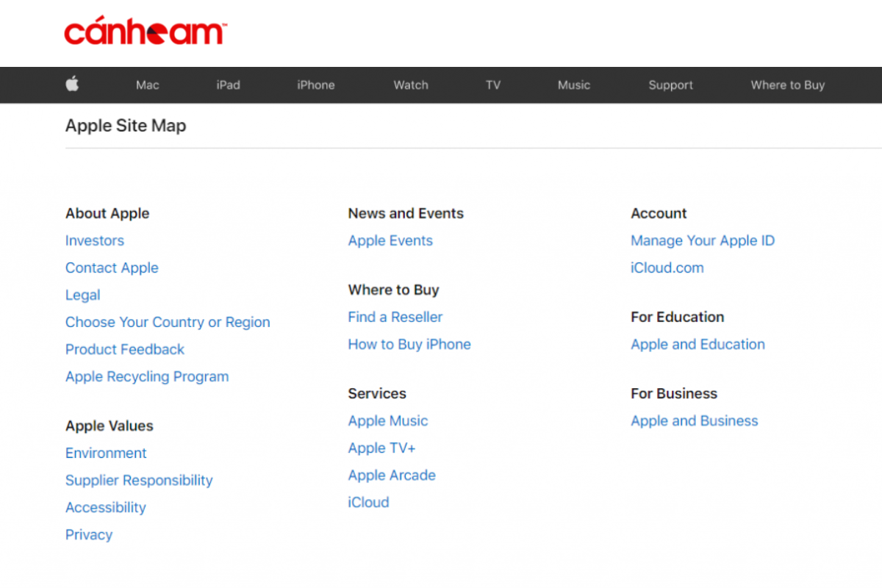Go to the Accessibility link
This screenshot has height=588, width=882.
coord(106,507)
